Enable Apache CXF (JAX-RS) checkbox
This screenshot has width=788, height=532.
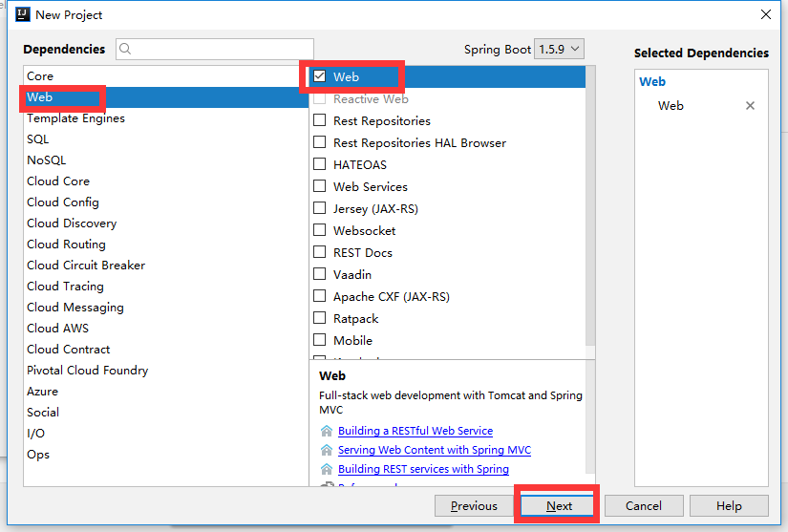click(320, 296)
